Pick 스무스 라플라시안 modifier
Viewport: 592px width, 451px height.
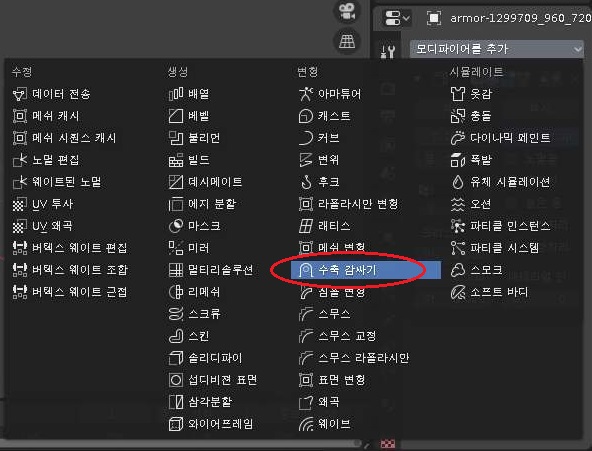(354, 358)
